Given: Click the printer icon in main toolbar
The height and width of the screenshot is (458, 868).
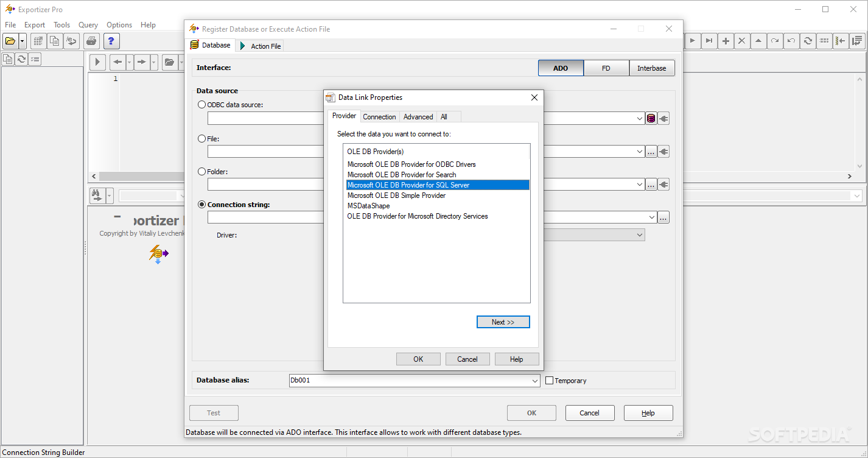Looking at the screenshot, I should pos(91,41).
